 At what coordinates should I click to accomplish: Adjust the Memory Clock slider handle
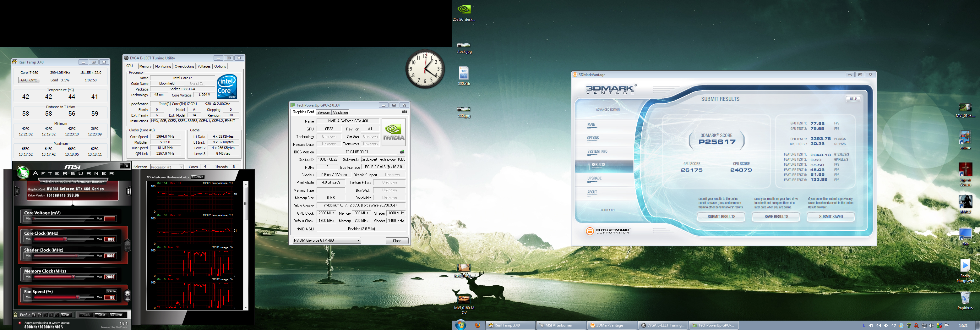[x=73, y=277]
